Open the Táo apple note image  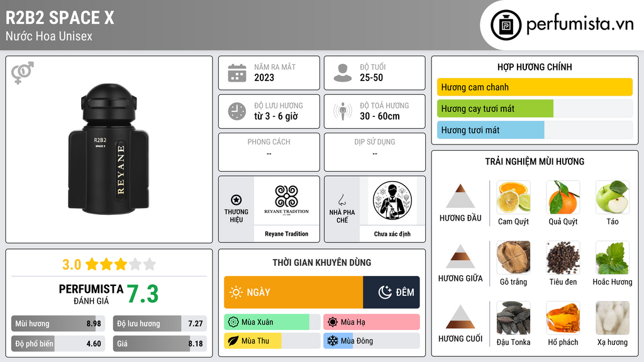click(x=613, y=197)
